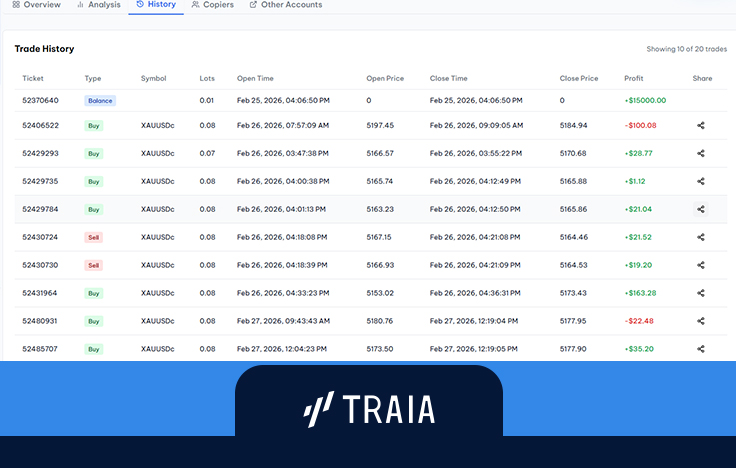
Task: Switch to the Overview tab
Action: [36, 5]
